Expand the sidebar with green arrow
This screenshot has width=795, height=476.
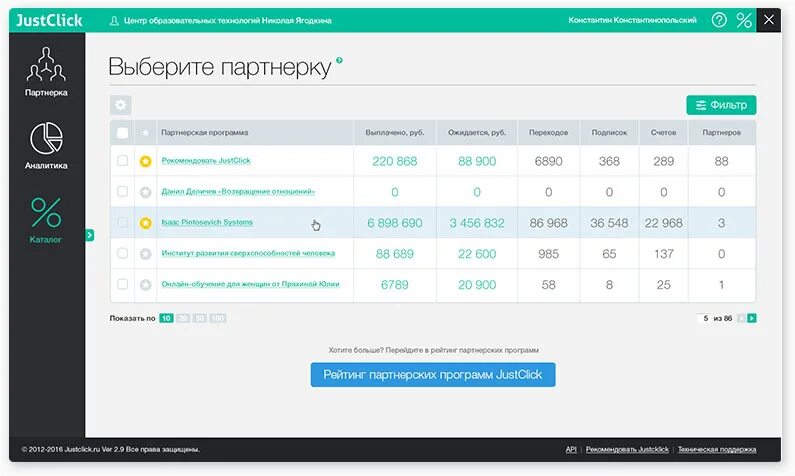90,235
